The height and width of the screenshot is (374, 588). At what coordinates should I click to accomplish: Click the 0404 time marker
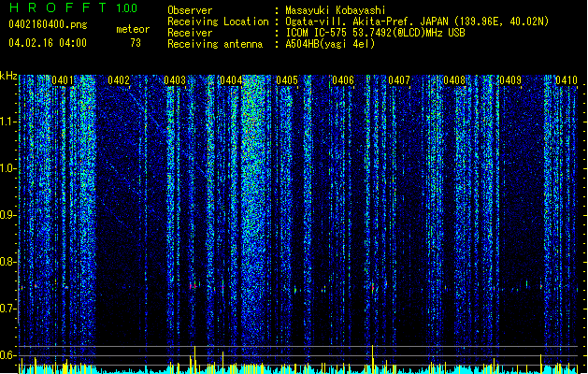[x=231, y=80]
